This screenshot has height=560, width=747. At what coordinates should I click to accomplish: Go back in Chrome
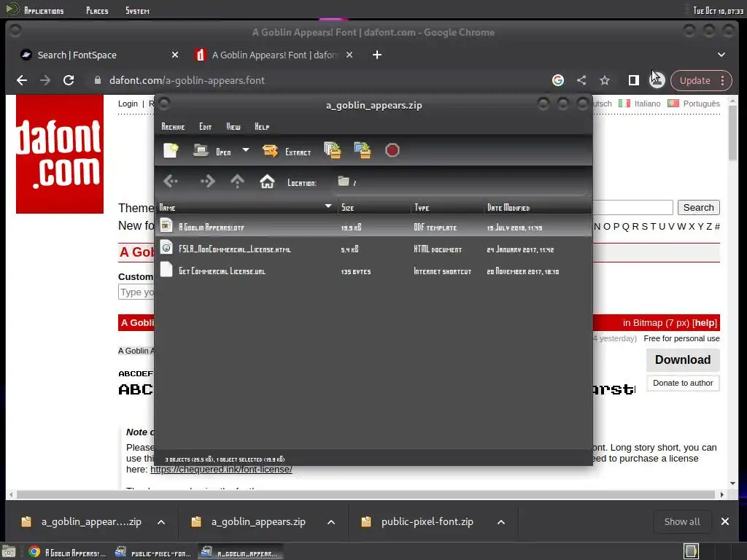tap(22, 80)
